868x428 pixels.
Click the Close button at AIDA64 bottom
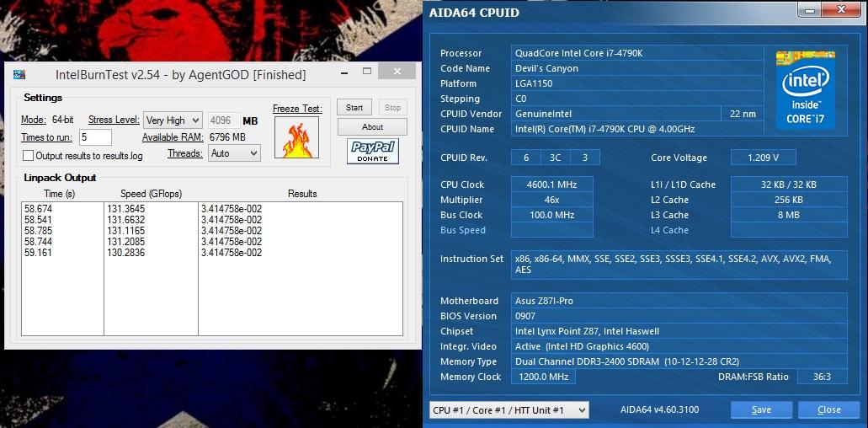pos(828,409)
